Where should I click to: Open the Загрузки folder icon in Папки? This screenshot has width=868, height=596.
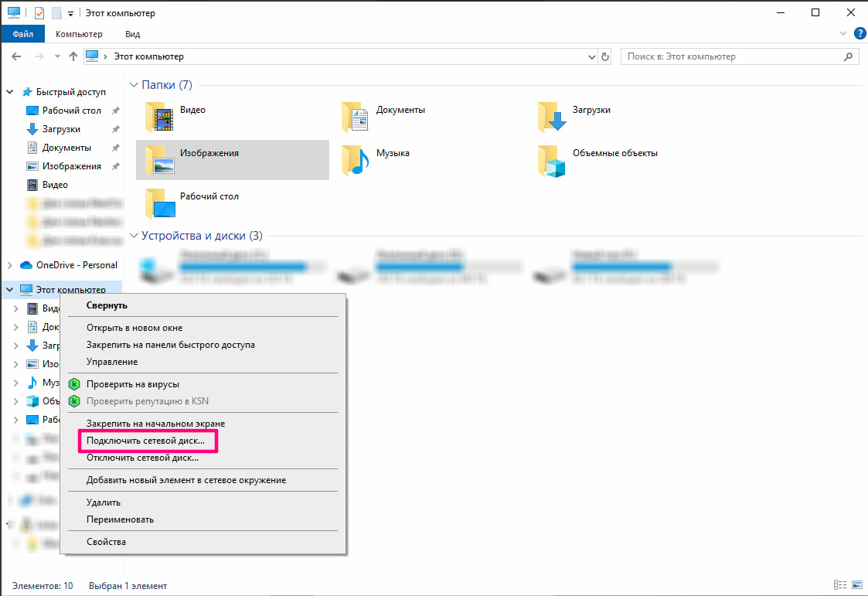[552, 116]
